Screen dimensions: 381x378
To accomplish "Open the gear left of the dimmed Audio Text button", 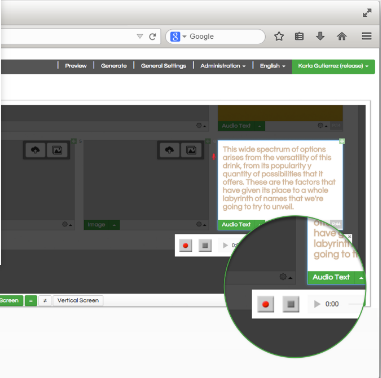I will (200, 126).
